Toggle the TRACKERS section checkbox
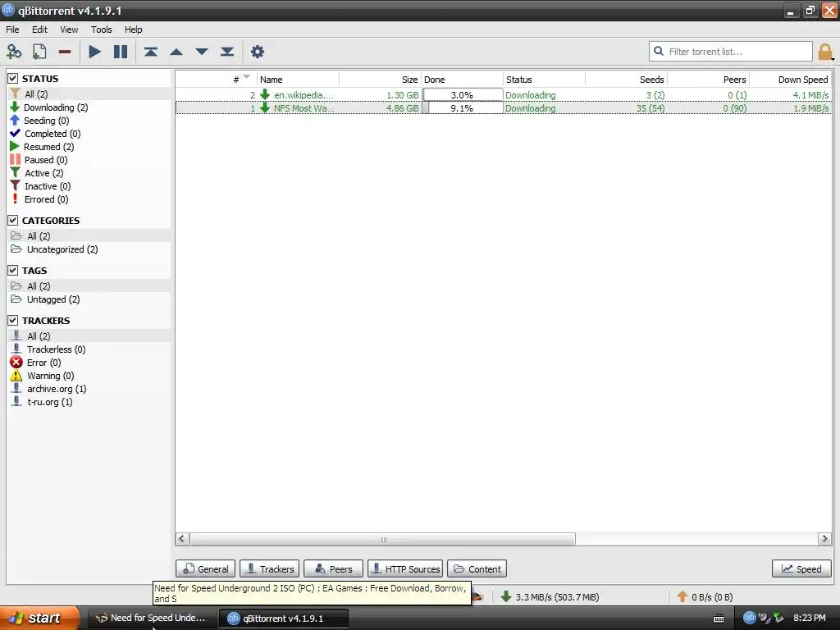 pos(13,321)
